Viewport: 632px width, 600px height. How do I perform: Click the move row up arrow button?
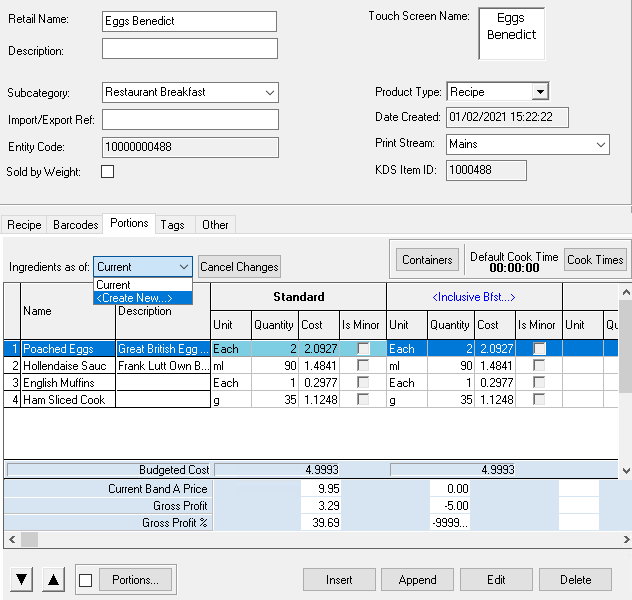coord(54,580)
